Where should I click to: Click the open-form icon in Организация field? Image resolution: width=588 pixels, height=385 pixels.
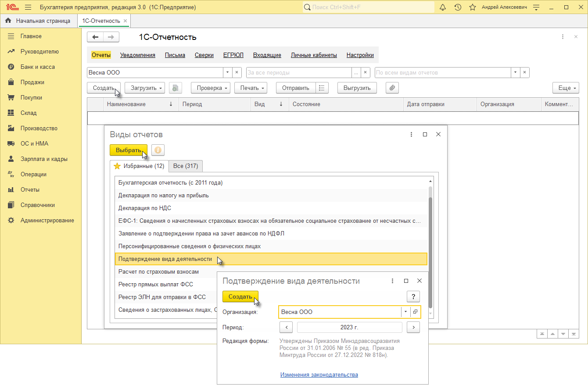tap(415, 312)
